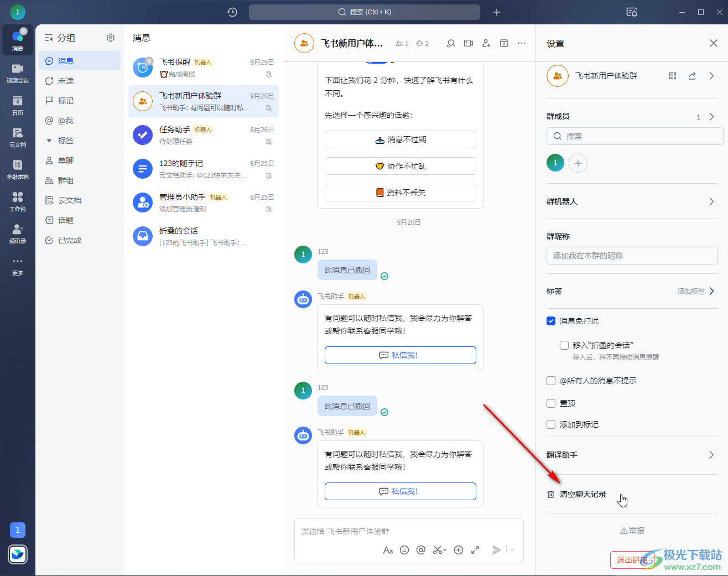Click member search field in settings
Screen dimensions: 728x576
(x=635, y=136)
